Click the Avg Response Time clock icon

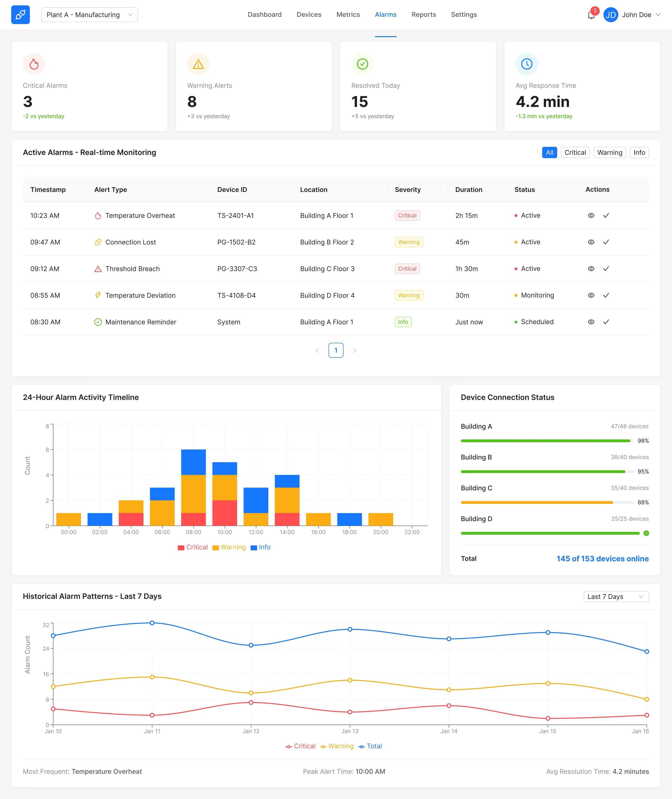(526, 64)
